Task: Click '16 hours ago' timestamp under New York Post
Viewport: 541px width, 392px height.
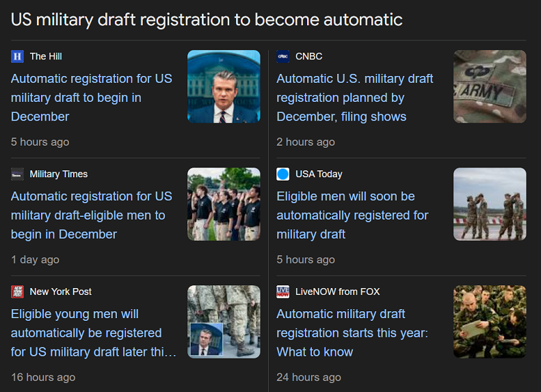Action: (43, 377)
